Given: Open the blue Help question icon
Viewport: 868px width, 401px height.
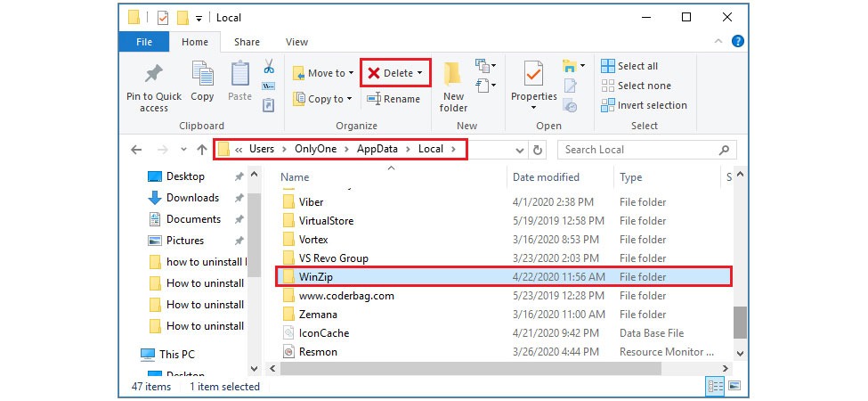Looking at the screenshot, I should (737, 41).
